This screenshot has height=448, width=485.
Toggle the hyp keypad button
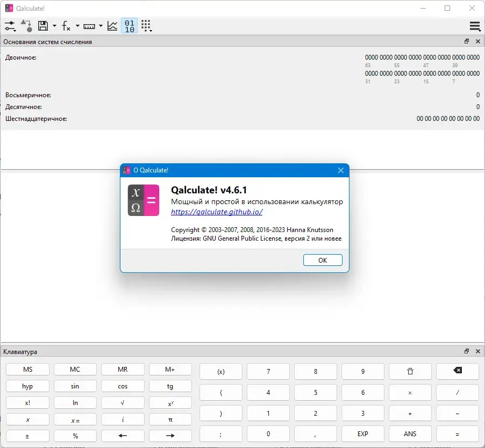(27, 386)
